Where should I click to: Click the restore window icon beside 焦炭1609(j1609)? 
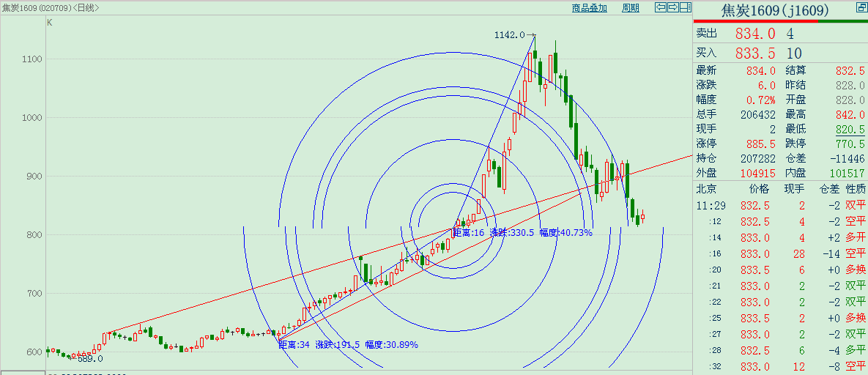[x=860, y=9]
